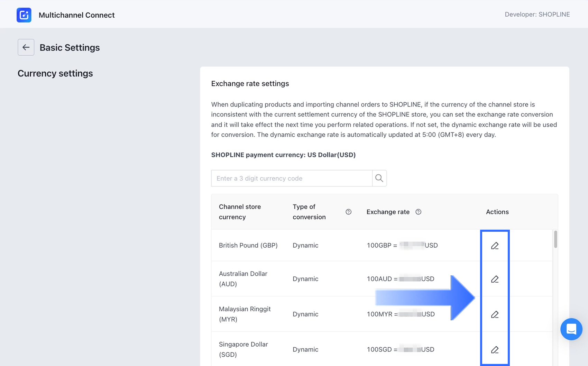The height and width of the screenshot is (366, 588).
Task: Go back using the arrow button
Action: pos(26,47)
